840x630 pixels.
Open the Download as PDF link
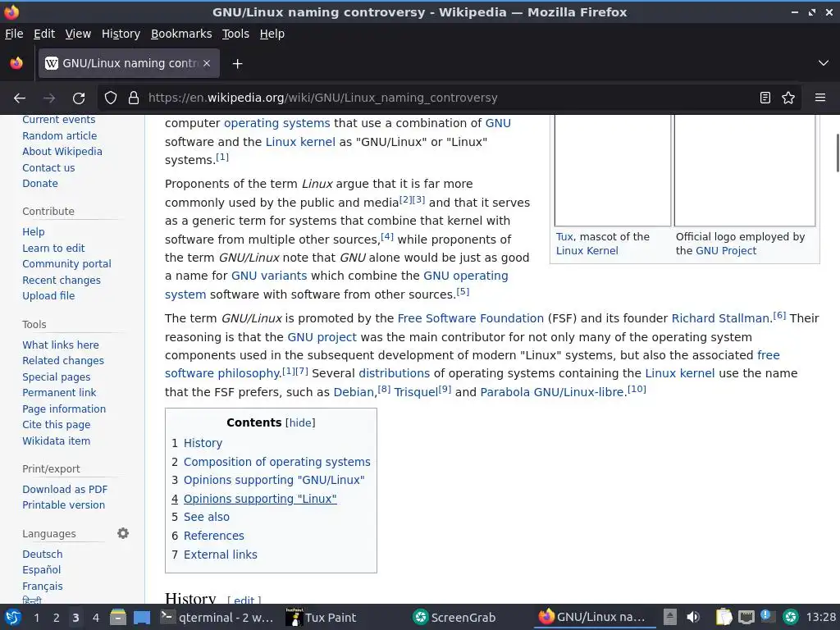pyautogui.click(x=65, y=489)
